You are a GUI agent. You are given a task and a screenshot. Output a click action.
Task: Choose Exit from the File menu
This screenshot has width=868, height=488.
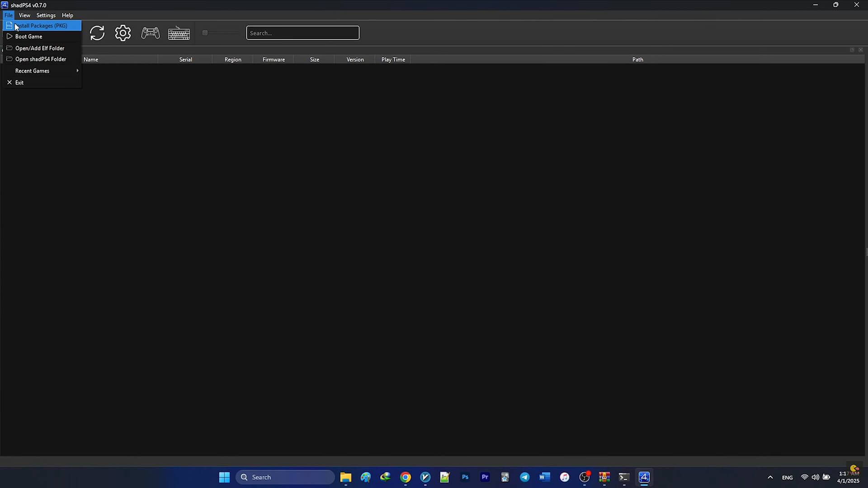(19, 83)
